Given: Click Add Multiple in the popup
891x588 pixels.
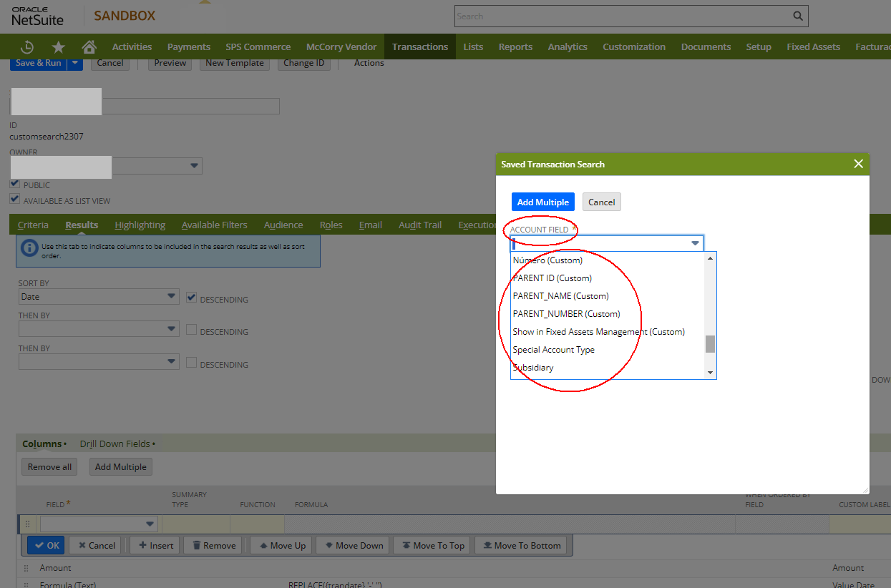Looking at the screenshot, I should tap(542, 202).
